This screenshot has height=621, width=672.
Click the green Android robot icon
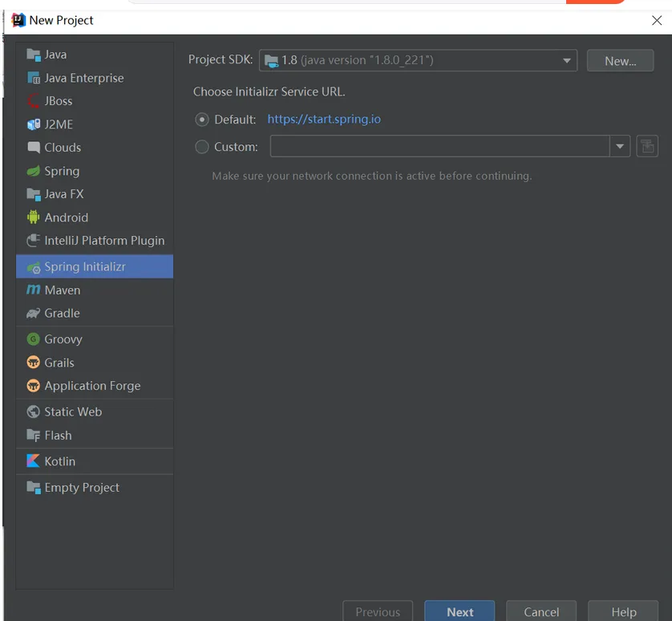click(x=34, y=217)
